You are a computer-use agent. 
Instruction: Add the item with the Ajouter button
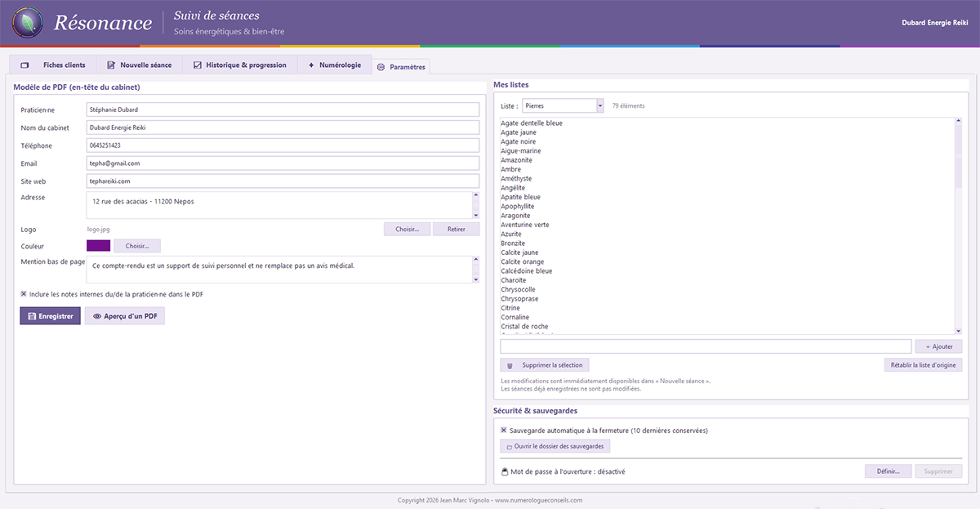[x=938, y=346]
